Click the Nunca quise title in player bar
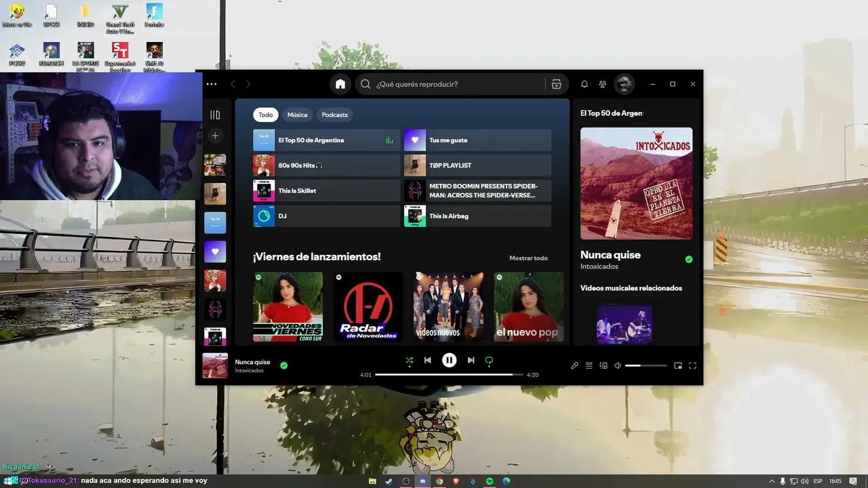This screenshot has width=868, height=488. (x=252, y=362)
